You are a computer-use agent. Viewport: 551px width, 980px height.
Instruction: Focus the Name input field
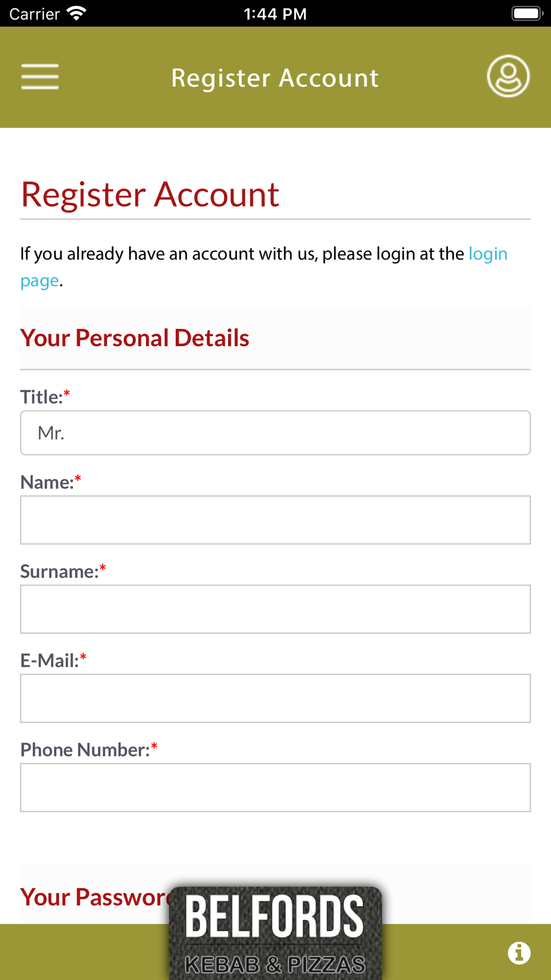pyautogui.click(x=275, y=520)
